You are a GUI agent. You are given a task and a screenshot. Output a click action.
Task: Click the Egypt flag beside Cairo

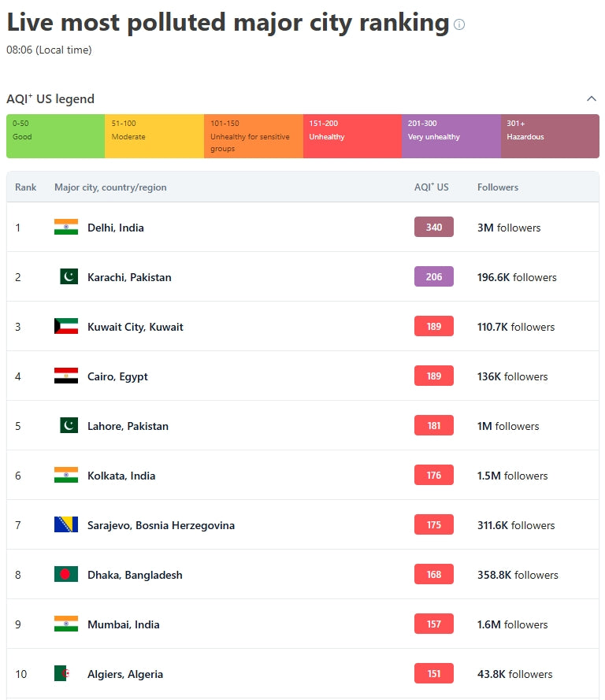(x=66, y=376)
